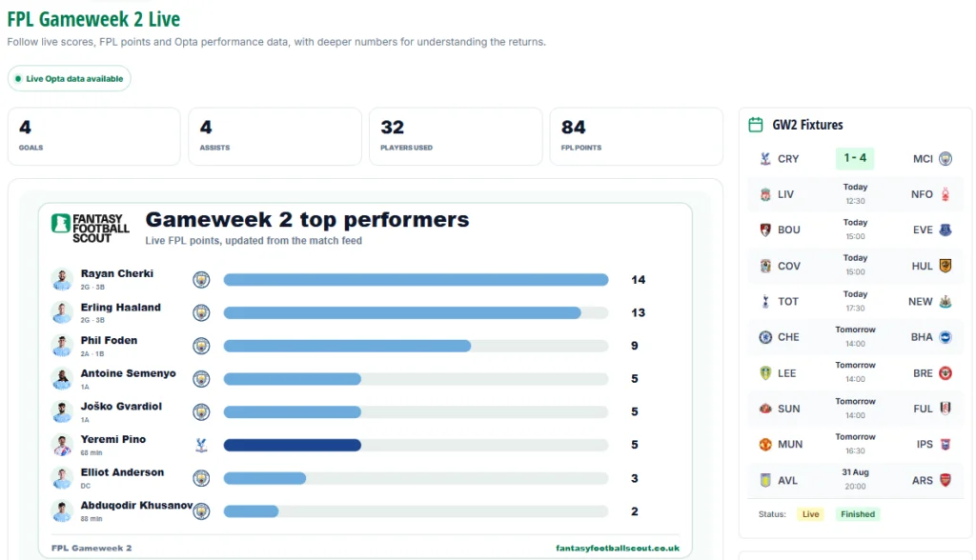
Task: Click Erling Haaland's 13 points value
Action: pyautogui.click(x=638, y=312)
